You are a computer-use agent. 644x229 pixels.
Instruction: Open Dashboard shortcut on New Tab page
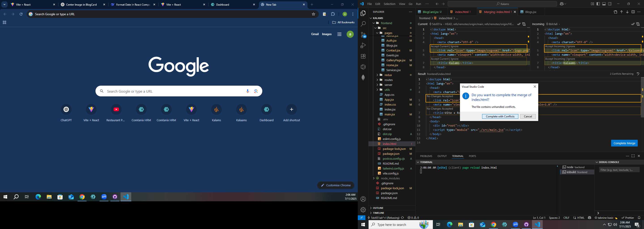coord(267,113)
